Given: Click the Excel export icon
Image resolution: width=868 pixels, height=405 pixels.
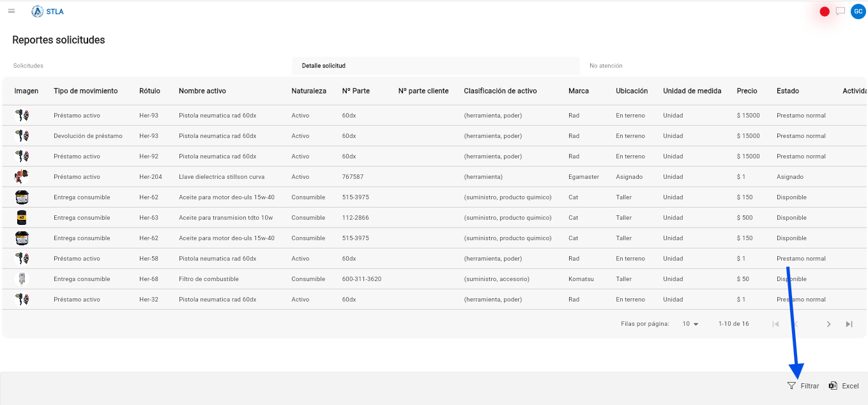Looking at the screenshot, I should (x=833, y=386).
